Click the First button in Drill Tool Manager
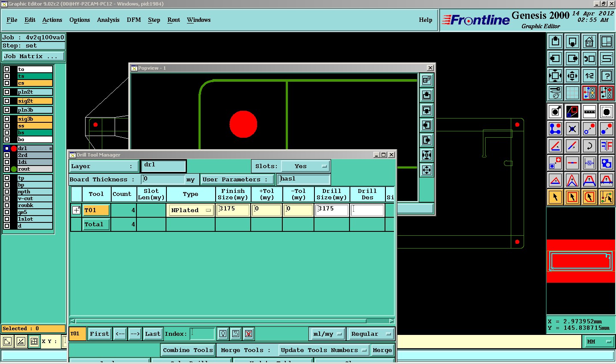Viewport: 616px width, 364px height. pos(100,334)
